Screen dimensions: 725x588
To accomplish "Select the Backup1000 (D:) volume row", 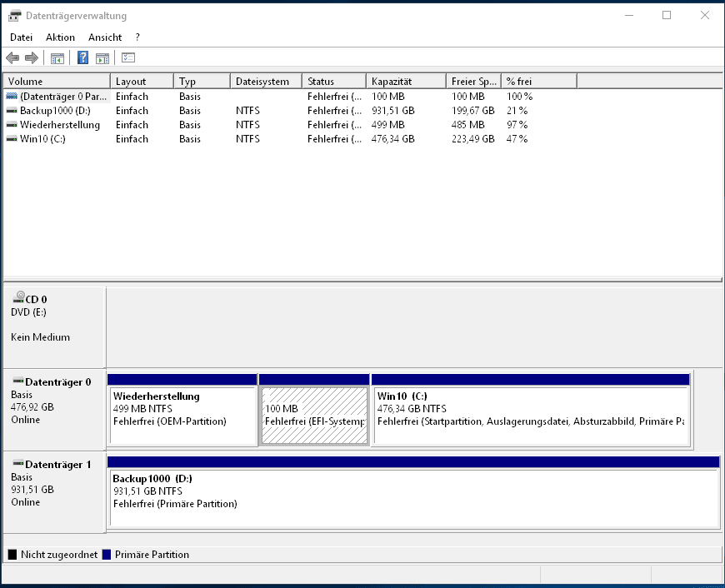I will [x=290, y=111].
